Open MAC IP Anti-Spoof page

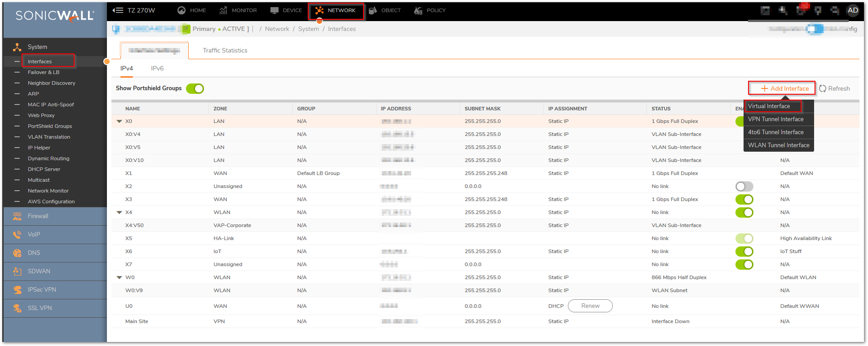point(51,105)
